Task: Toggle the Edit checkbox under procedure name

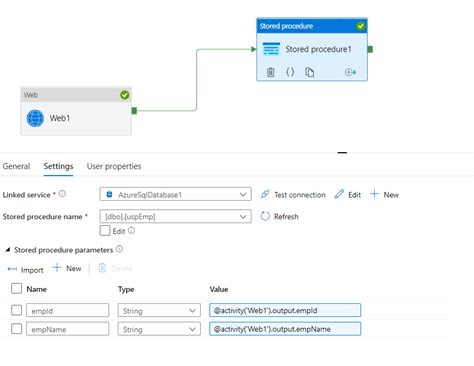Action: pyautogui.click(x=105, y=230)
